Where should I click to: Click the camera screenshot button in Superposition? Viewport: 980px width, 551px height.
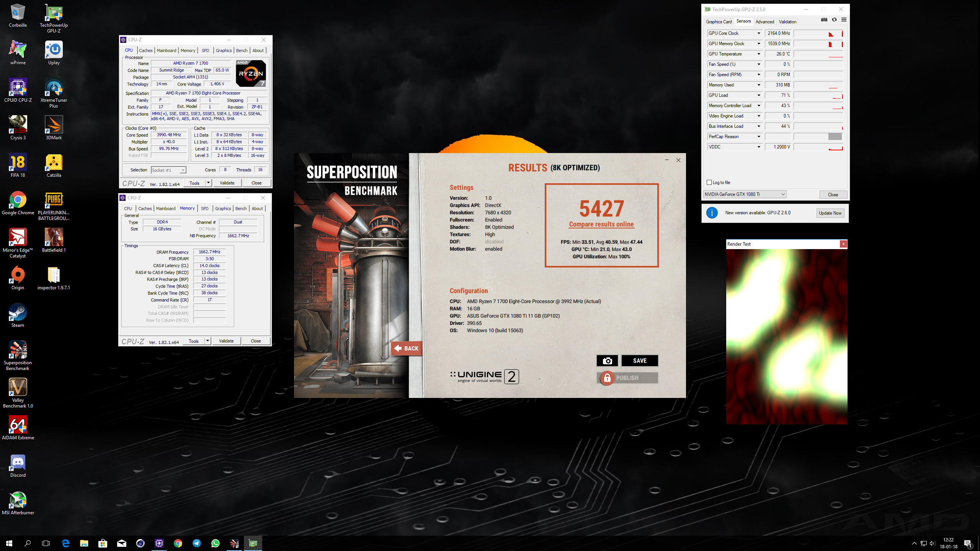tap(607, 360)
